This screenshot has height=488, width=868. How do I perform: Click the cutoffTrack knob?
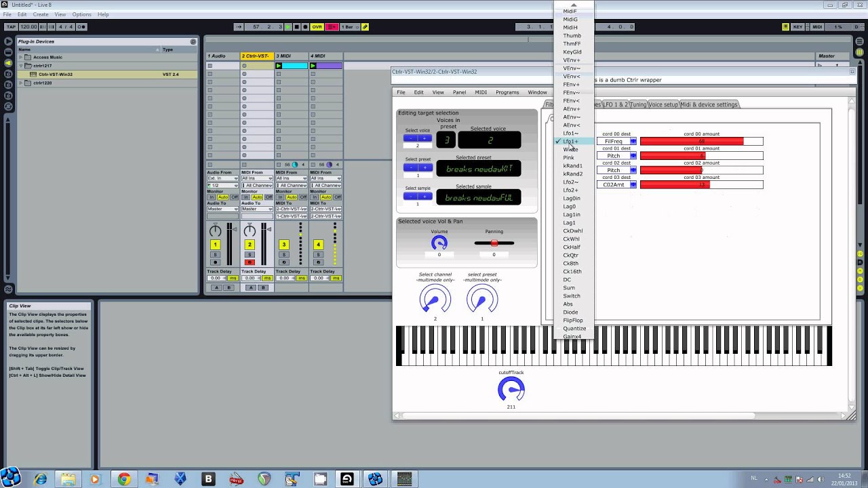[511, 390]
